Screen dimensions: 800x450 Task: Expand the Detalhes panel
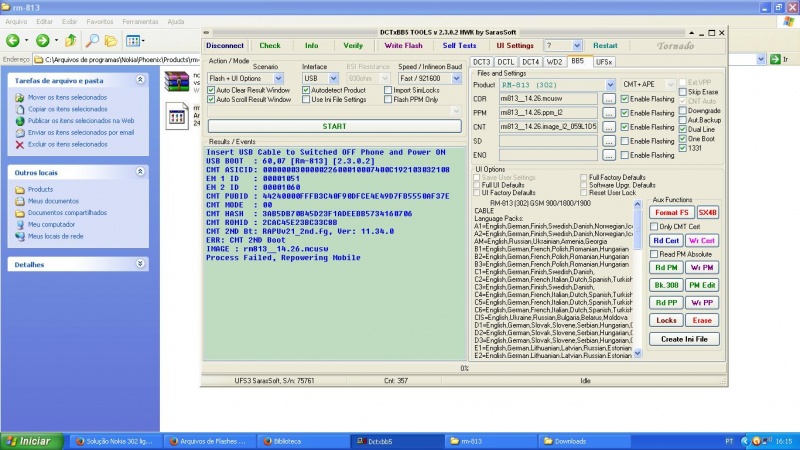click(140, 264)
